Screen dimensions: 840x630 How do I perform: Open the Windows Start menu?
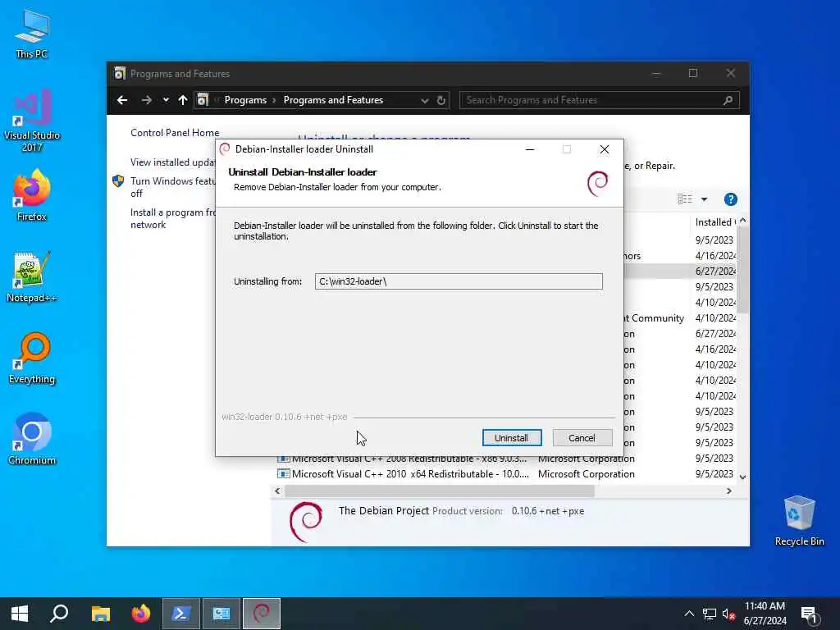pyautogui.click(x=20, y=614)
